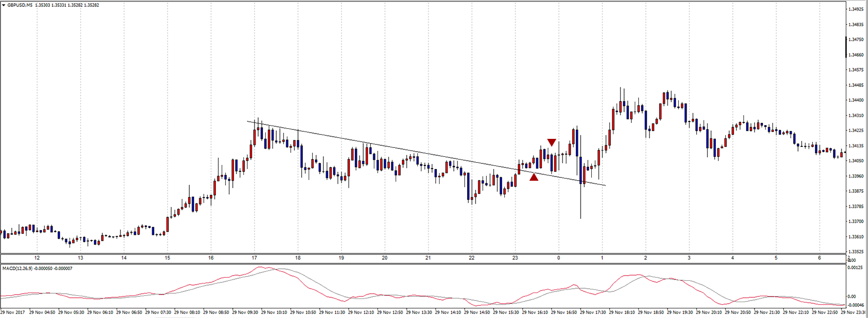
Task: Click the black triangle before GBPUSD,M5
Action: (x=3, y=5)
